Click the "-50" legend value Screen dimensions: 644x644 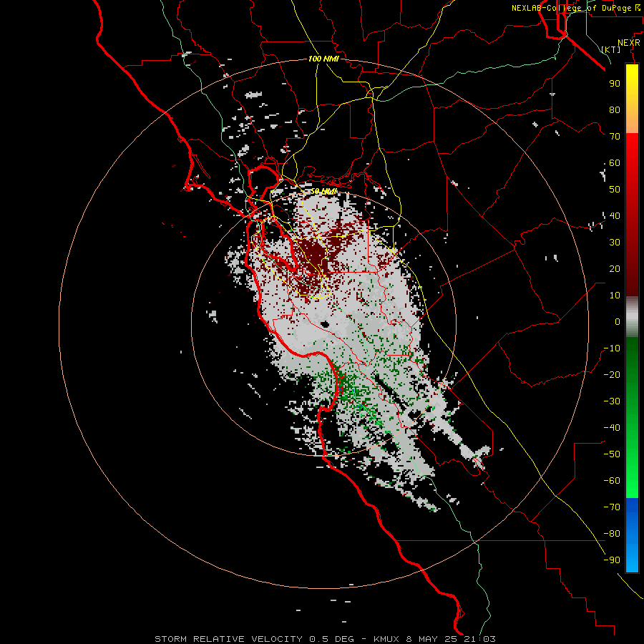(x=612, y=454)
